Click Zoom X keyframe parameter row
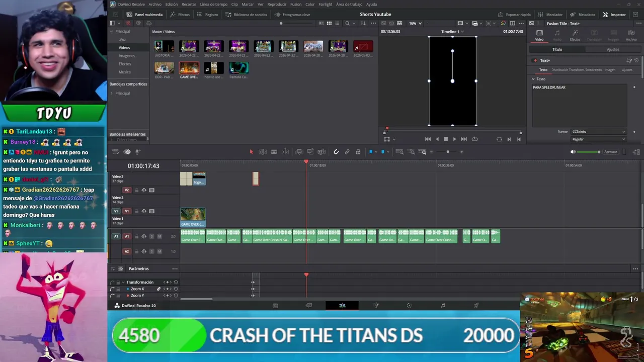Image resolution: width=644 pixels, height=362 pixels. [145, 289]
